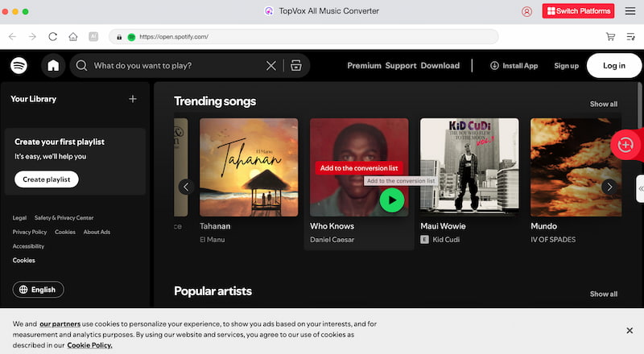The height and width of the screenshot is (354, 644).
Task: Go back with the browser back arrow
Action: coord(12,36)
